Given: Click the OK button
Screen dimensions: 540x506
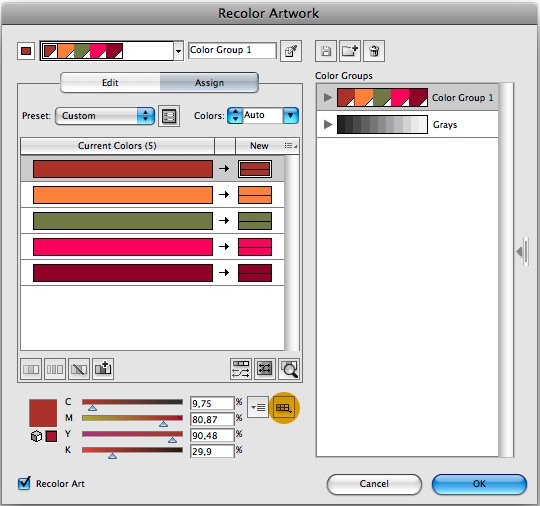Looking at the screenshot, I should [x=479, y=484].
